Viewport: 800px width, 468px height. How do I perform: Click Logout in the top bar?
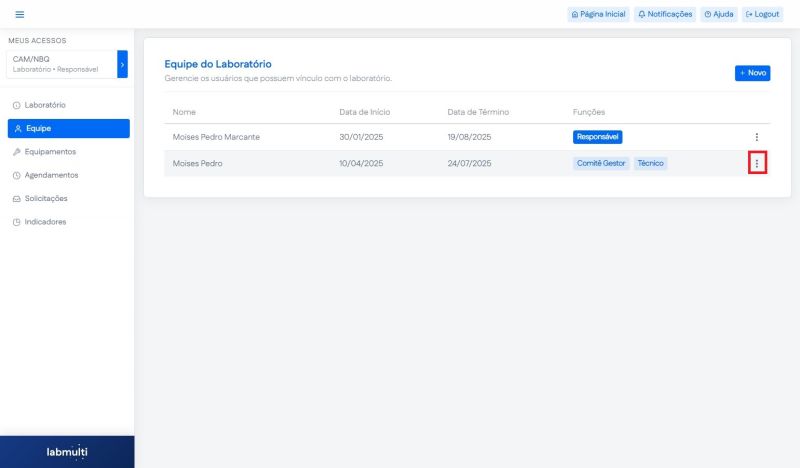point(762,14)
